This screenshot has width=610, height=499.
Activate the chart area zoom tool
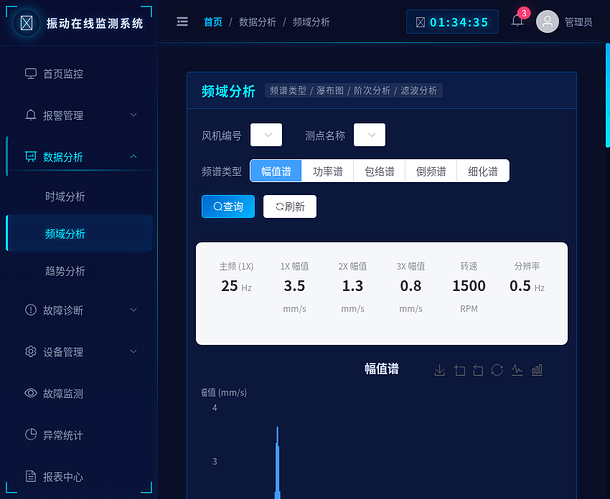459,370
